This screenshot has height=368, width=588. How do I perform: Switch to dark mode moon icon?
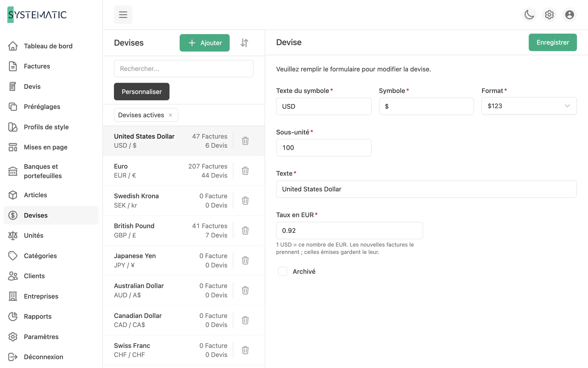(529, 15)
